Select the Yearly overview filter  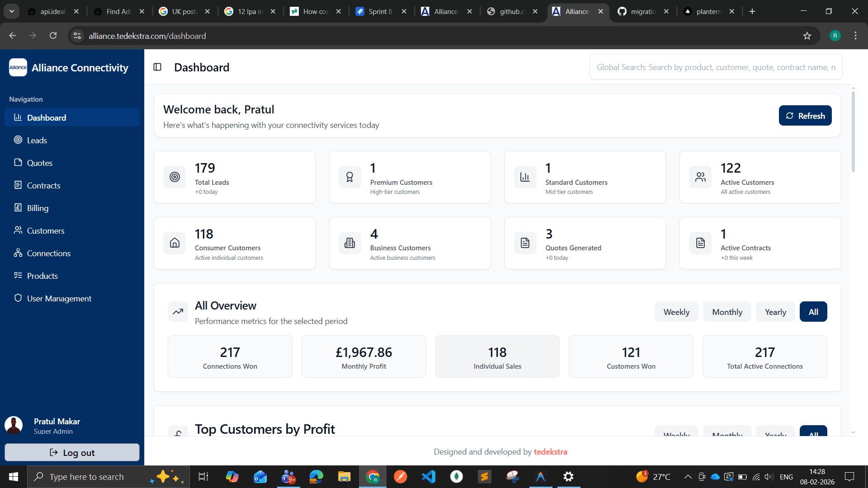[775, 312]
